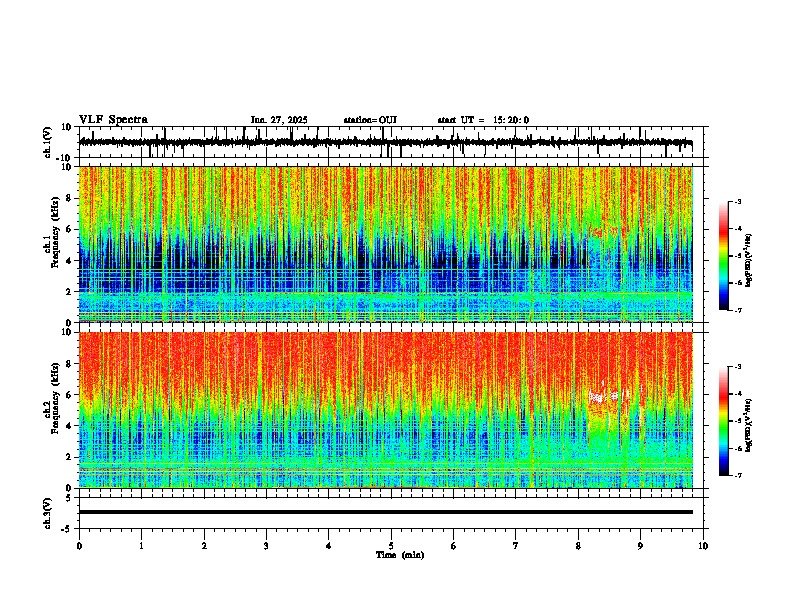This screenshot has height=612, width=792.
Task: Click the ch.3(V) flat trace panel
Action: (x=391, y=513)
